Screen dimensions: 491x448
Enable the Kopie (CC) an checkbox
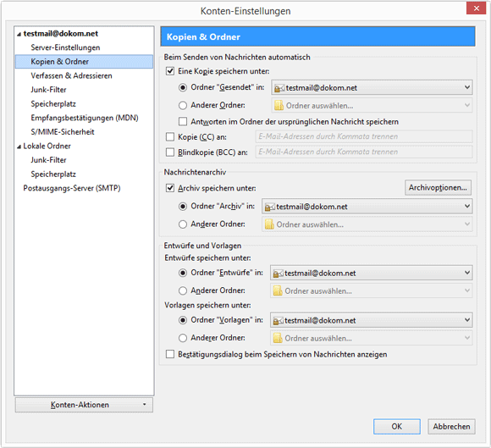[170, 136]
